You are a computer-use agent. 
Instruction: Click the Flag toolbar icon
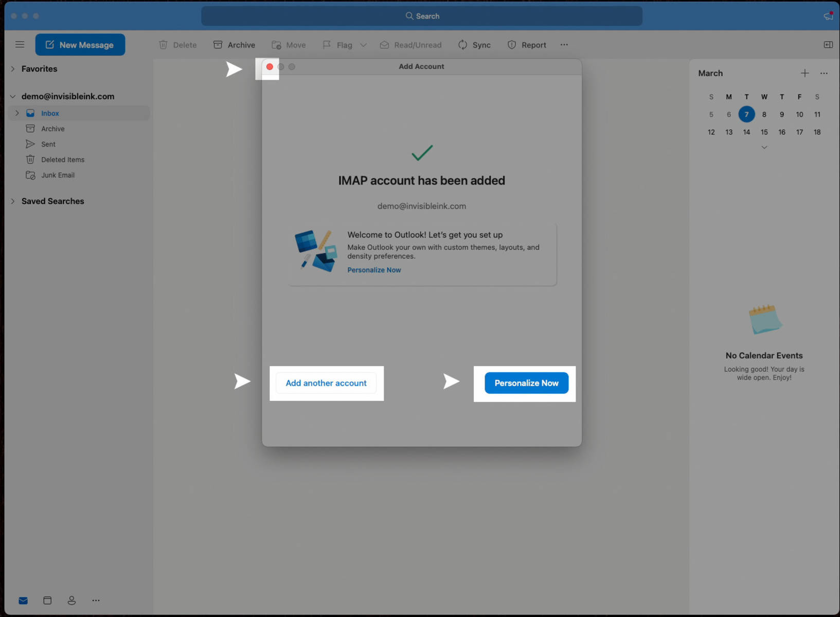[327, 45]
